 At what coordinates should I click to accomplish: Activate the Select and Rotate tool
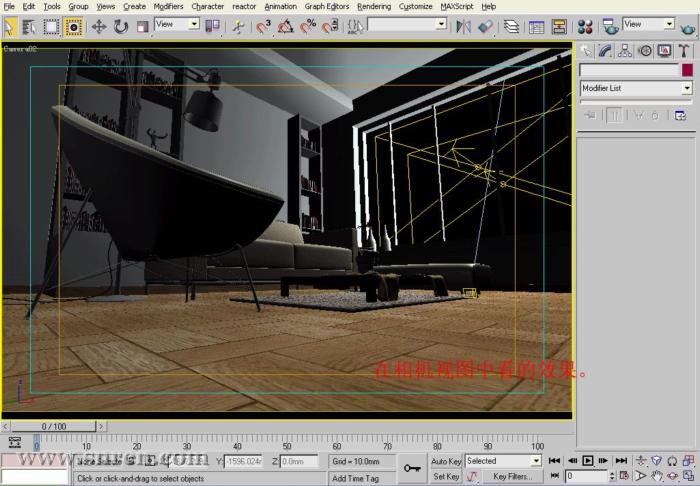(121, 26)
